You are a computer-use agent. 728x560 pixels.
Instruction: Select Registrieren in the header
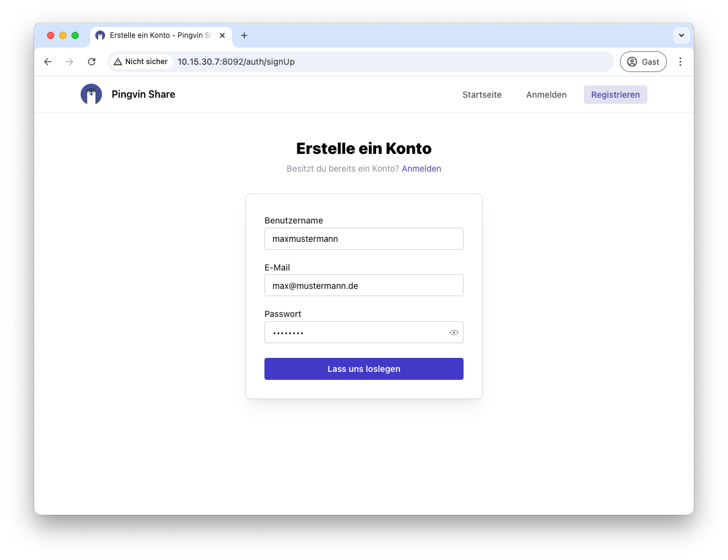click(615, 95)
